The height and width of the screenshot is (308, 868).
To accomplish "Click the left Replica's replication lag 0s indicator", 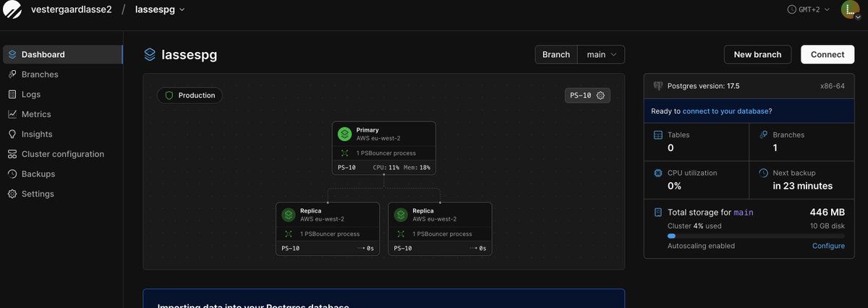I will [365, 248].
